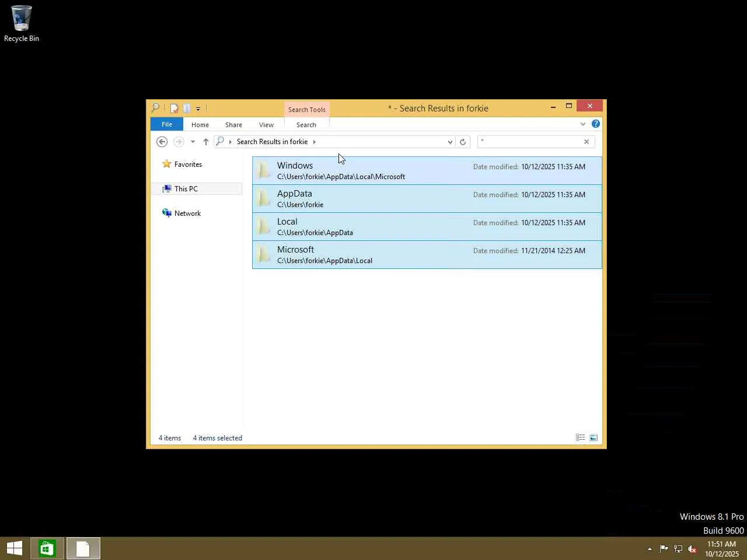Open the Action Center flag icon
Viewport: 747px width, 560px height.
pyautogui.click(x=664, y=548)
